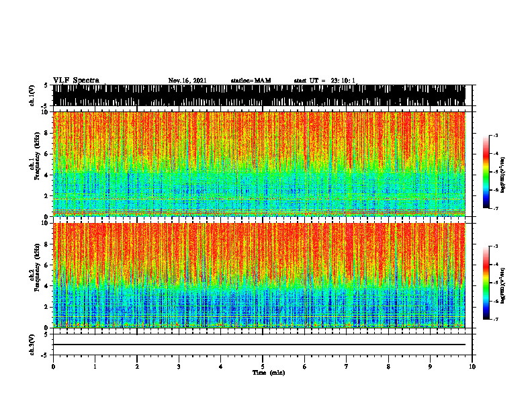Click the "station=MAM" header label
The height and width of the screenshot is (411, 532).
(x=251, y=81)
